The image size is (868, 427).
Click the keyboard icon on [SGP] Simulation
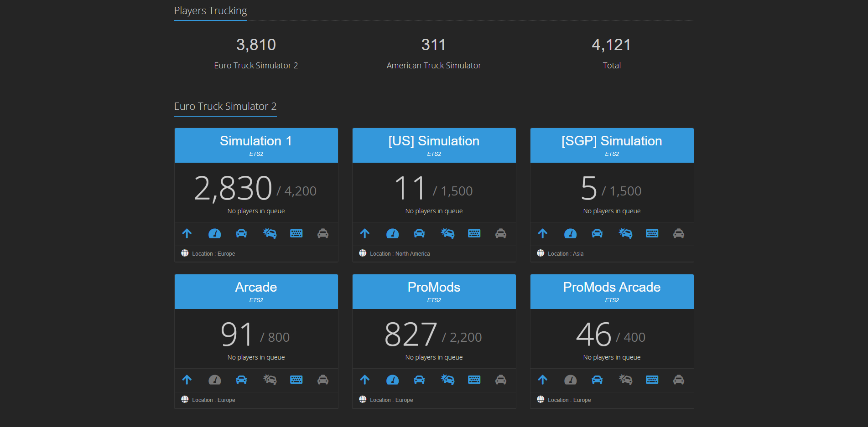point(652,233)
